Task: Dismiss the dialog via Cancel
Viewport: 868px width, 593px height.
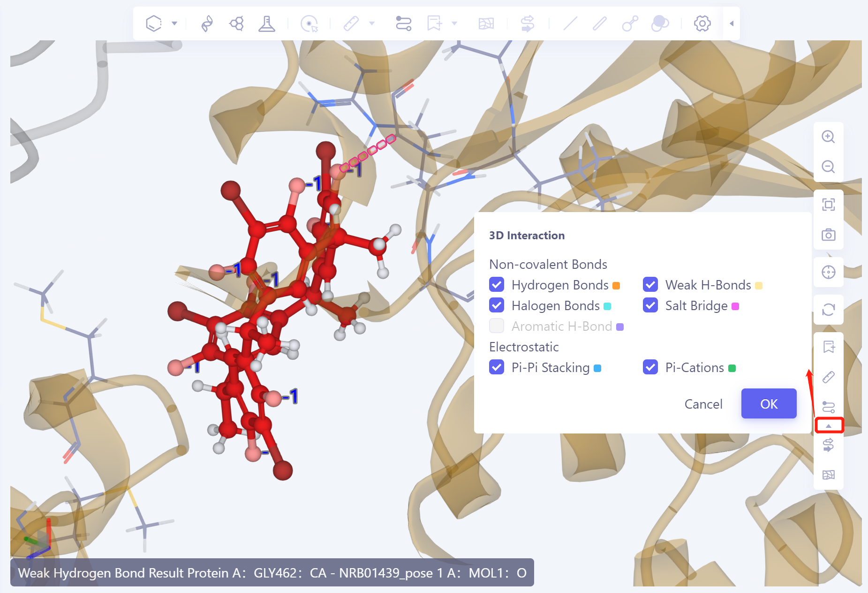Action: (x=703, y=403)
